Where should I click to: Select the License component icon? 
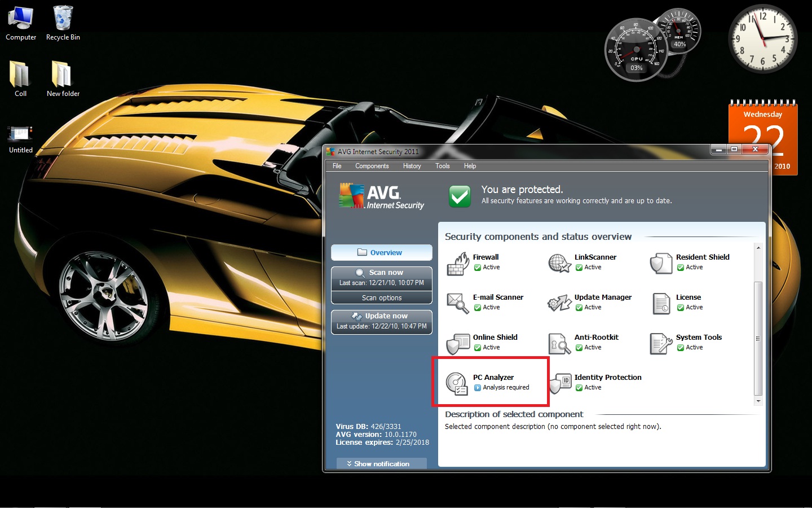pyautogui.click(x=660, y=304)
